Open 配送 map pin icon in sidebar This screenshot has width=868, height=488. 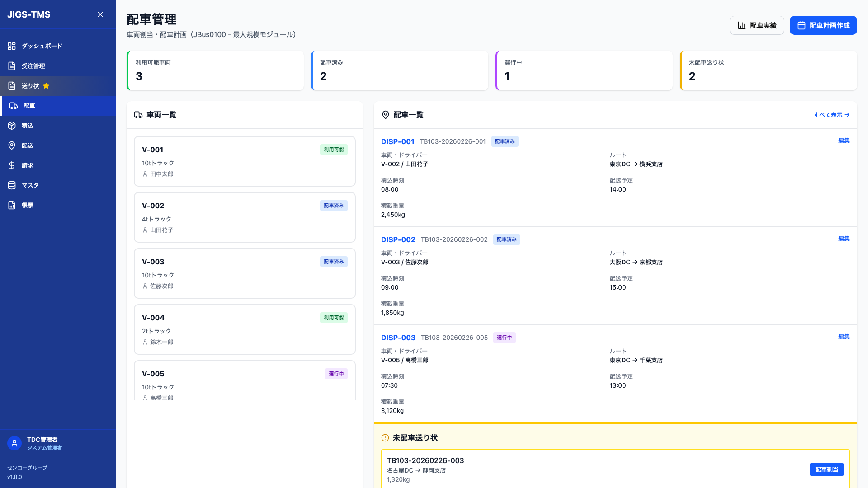tap(12, 145)
